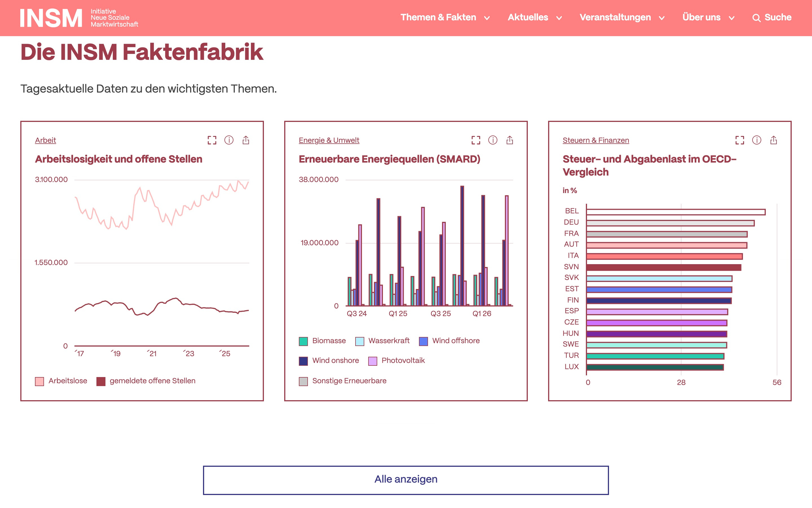The width and height of the screenshot is (812, 508).
Task: Click the Q3 24 axis label
Action: pos(357,314)
